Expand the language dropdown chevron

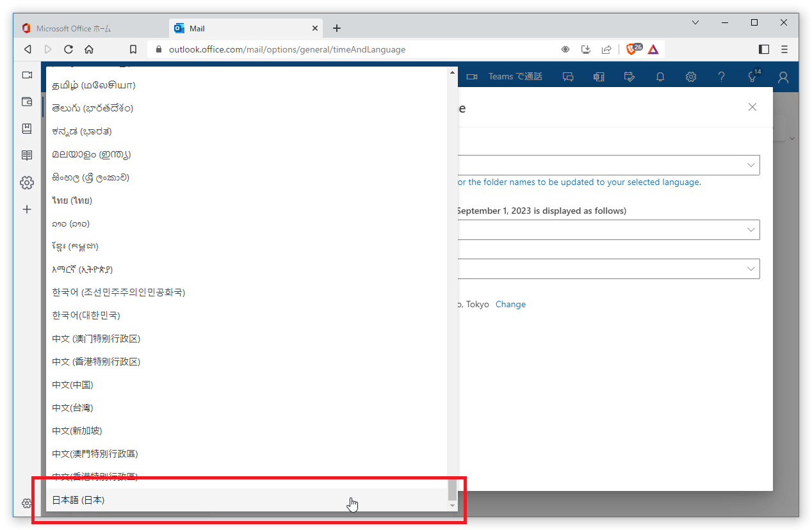[x=751, y=165]
